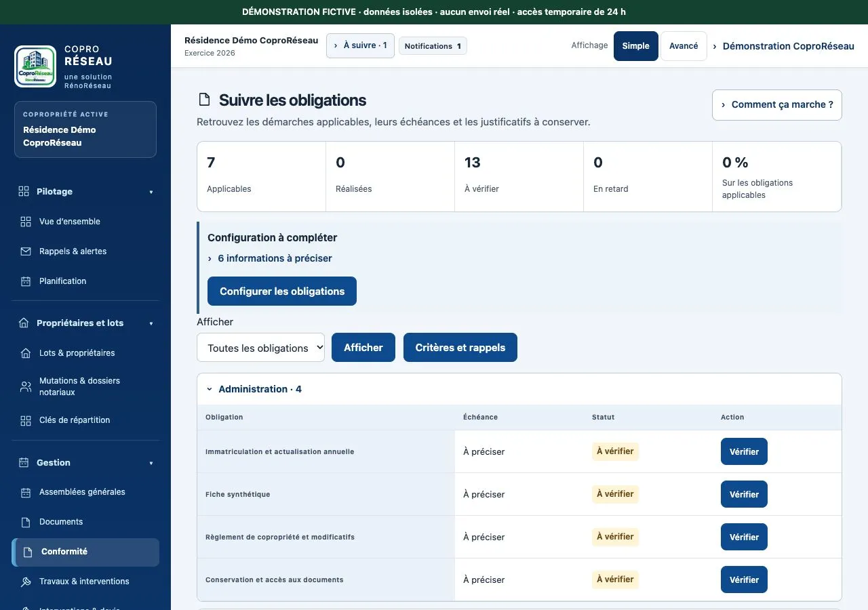Open the Toutes les obligations dropdown
This screenshot has width=868, height=610.
coord(260,348)
